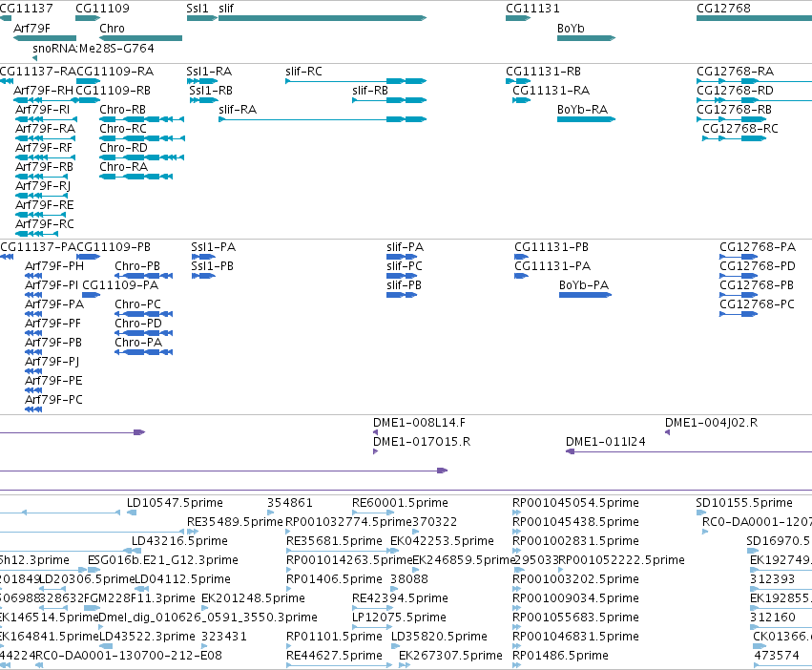Select the Chro-RB transcript label
The width and height of the screenshot is (812, 670).
tap(123, 110)
